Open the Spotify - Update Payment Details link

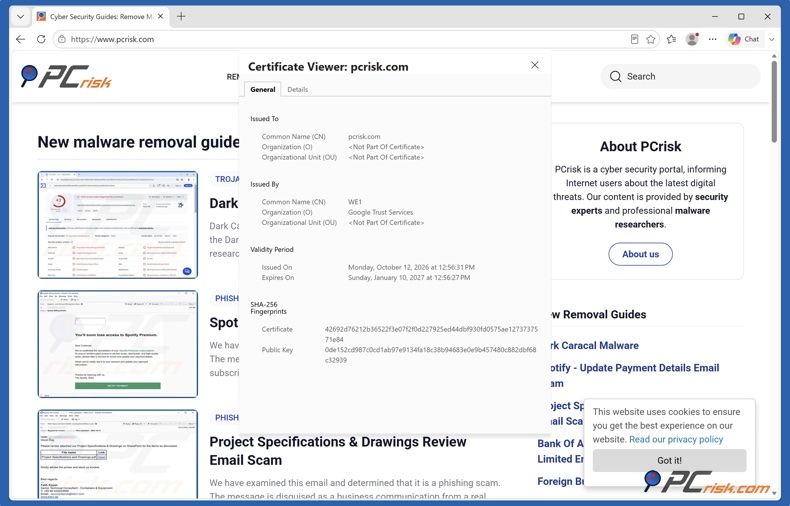coord(634,375)
